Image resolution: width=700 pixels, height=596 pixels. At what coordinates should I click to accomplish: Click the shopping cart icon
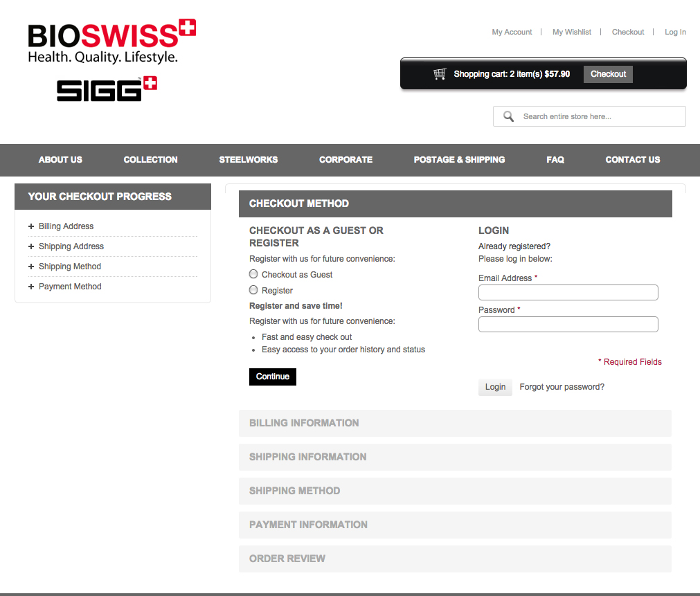point(440,74)
